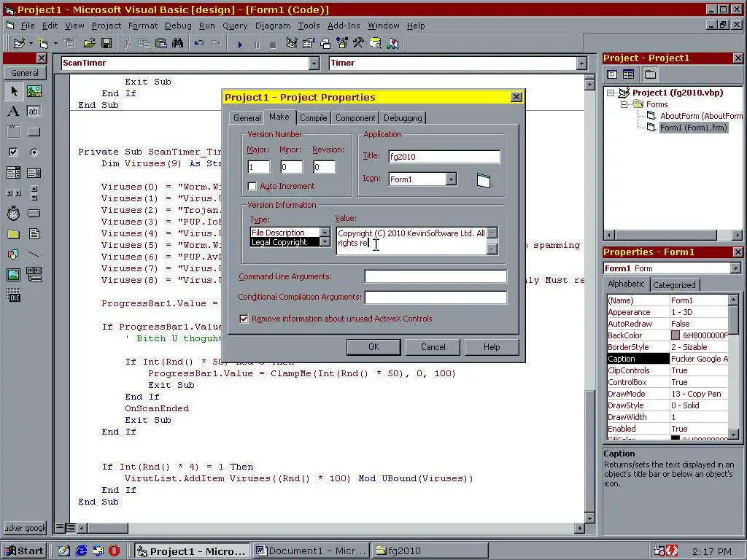
Task: Select the PictureBox control tool
Action: pos(34,91)
